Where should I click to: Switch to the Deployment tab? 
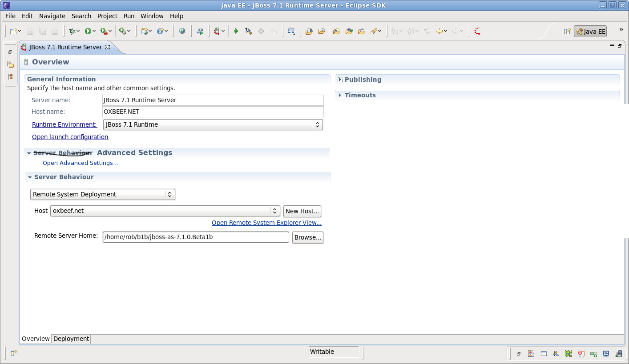(x=71, y=339)
